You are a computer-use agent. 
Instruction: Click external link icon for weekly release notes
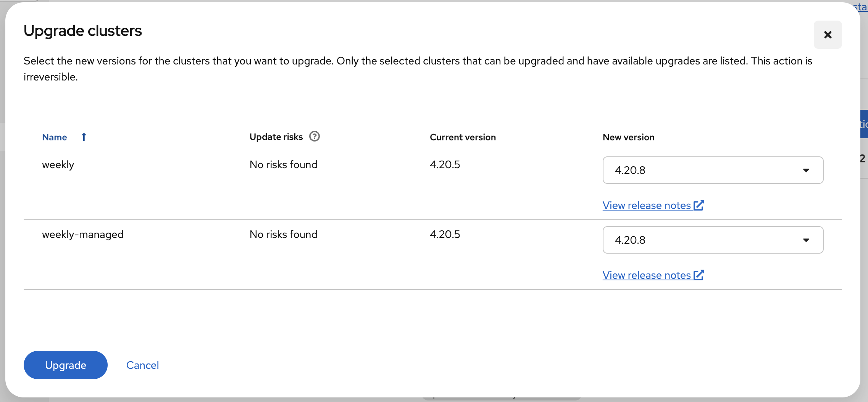699,205
